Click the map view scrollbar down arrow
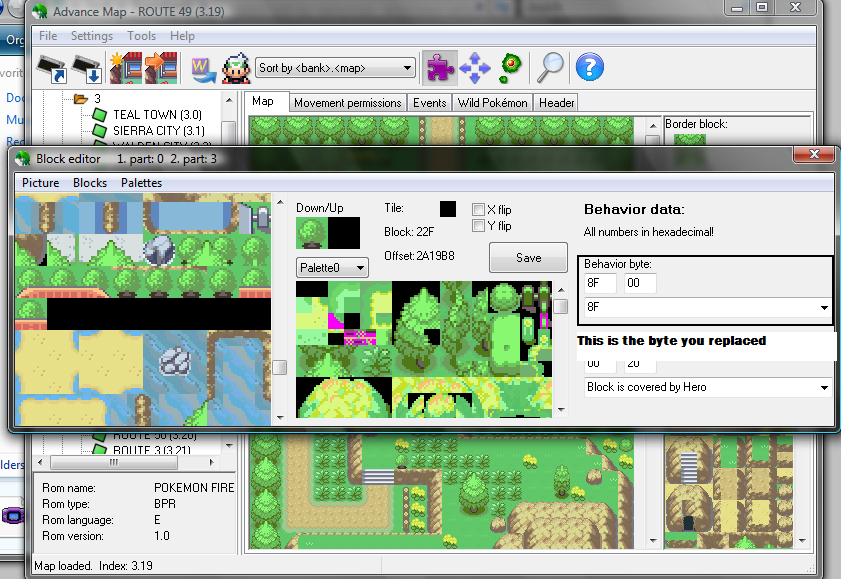This screenshot has height=579, width=841. 653,541
